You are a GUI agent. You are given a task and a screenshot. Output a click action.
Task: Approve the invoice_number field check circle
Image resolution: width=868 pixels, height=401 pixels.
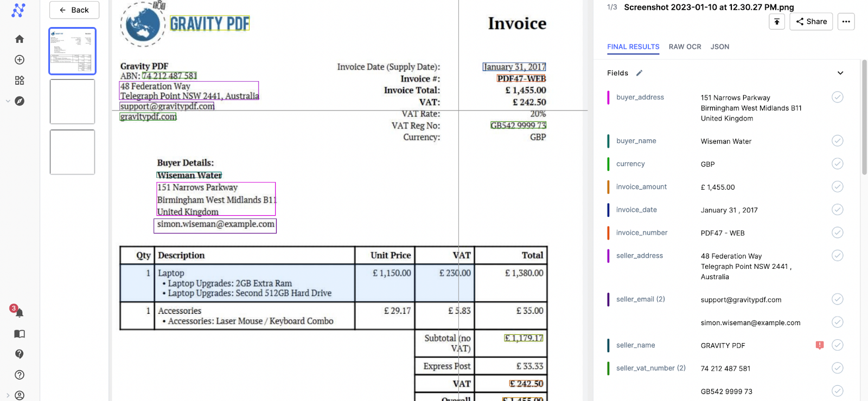pos(838,232)
